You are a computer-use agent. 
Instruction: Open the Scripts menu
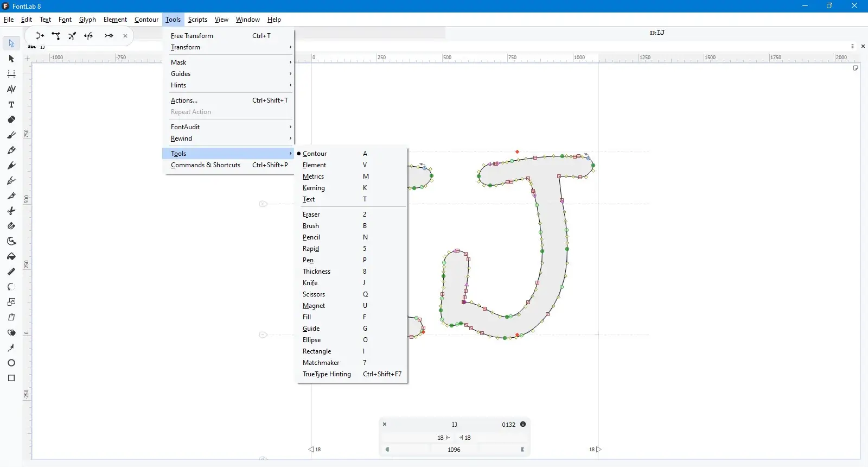[x=197, y=20]
